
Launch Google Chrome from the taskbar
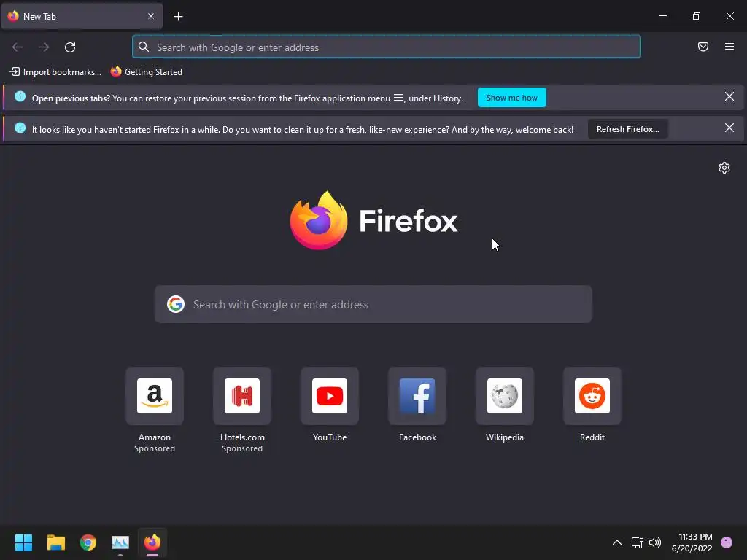[88, 542]
